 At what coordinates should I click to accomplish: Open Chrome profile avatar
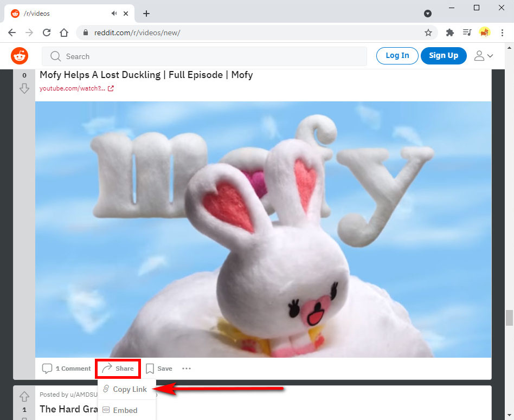coord(485,33)
